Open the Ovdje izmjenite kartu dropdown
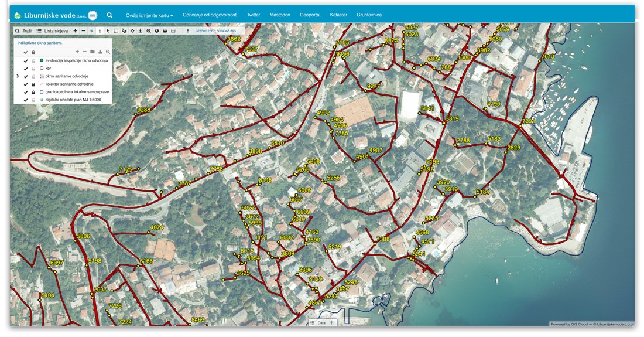The width and height of the screenshot is (644, 337). pos(149,15)
